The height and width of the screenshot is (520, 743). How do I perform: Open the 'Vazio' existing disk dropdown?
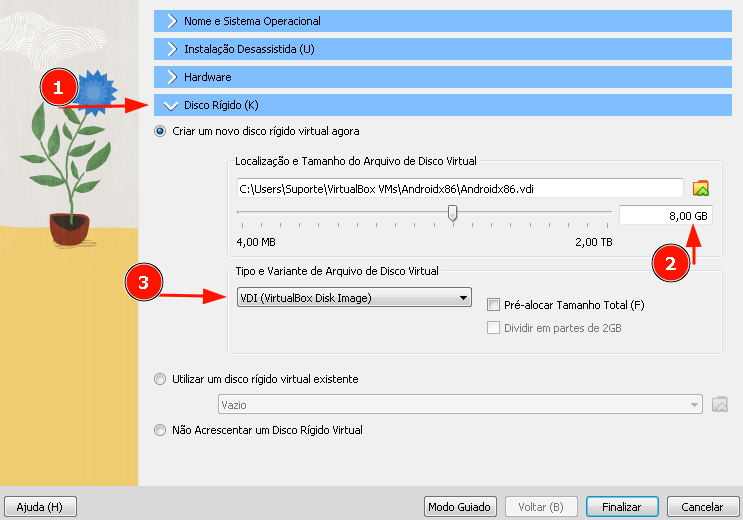(x=460, y=404)
